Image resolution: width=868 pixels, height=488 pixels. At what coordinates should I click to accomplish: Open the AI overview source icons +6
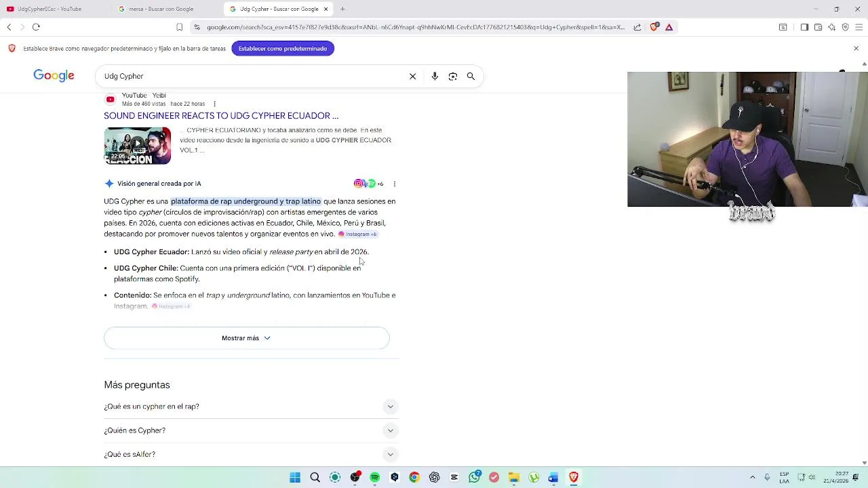point(368,184)
